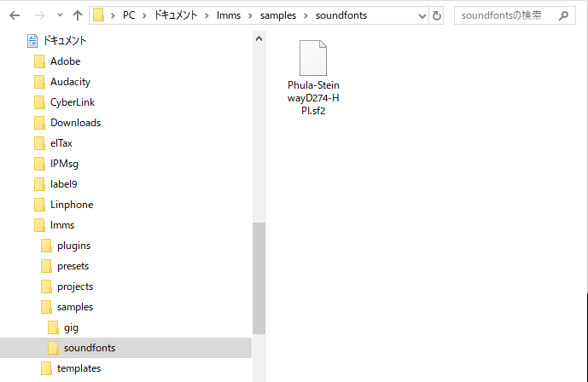The image size is (588, 382).
Task: Select the IPMsg folder in the tree
Action: [x=64, y=164]
